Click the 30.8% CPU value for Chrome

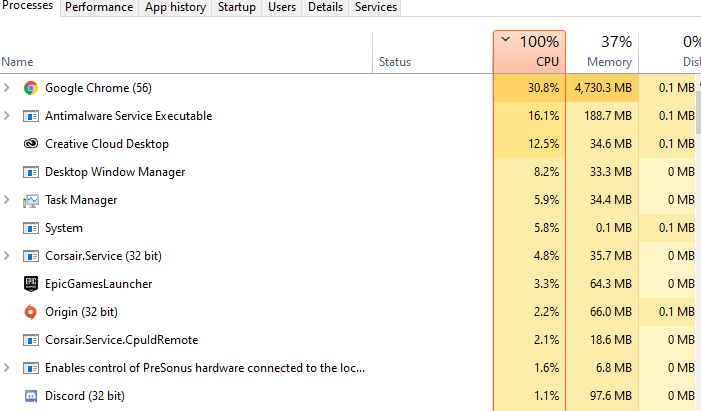click(543, 88)
